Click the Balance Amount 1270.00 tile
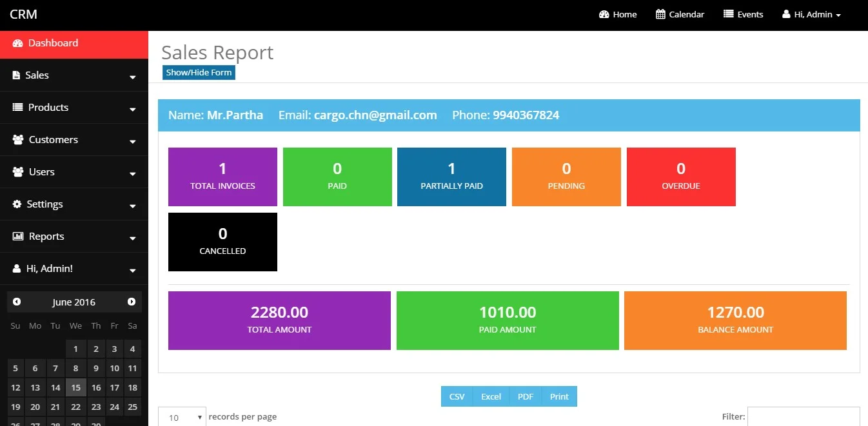Image resolution: width=868 pixels, height=426 pixels. pyautogui.click(x=735, y=320)
